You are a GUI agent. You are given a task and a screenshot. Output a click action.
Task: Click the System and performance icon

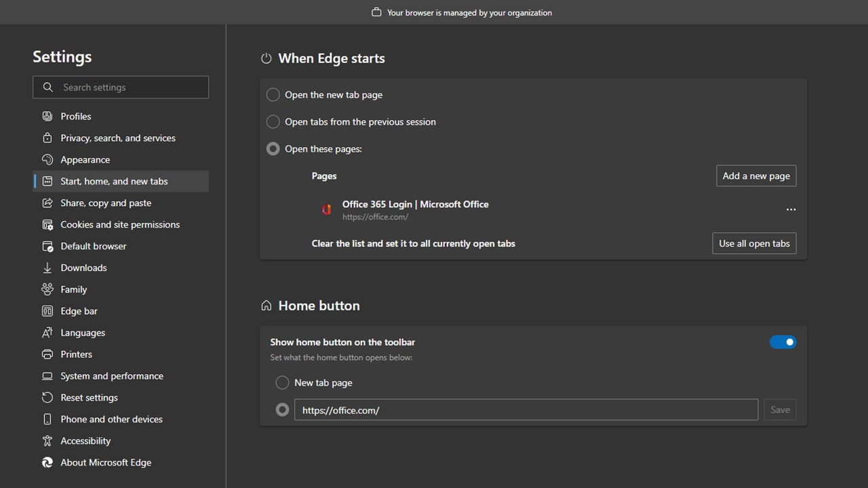pyautogui.click(x=47, y=376)
